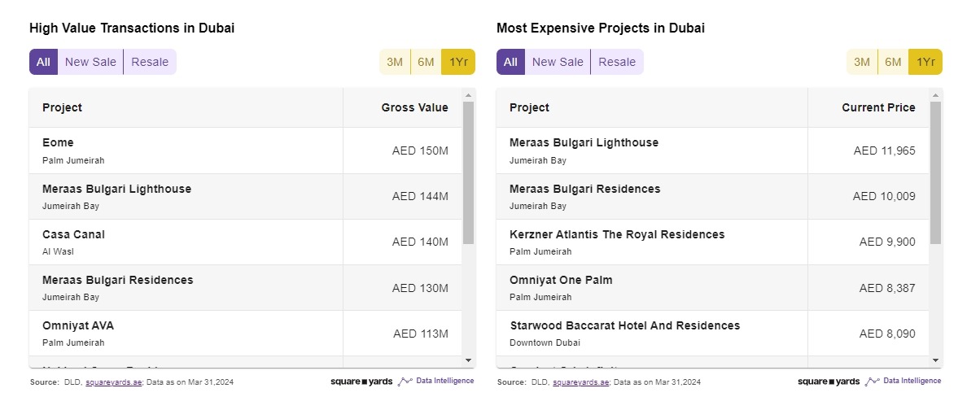Choose 1Yr period in Most Expensive Projects

[925, 62]
